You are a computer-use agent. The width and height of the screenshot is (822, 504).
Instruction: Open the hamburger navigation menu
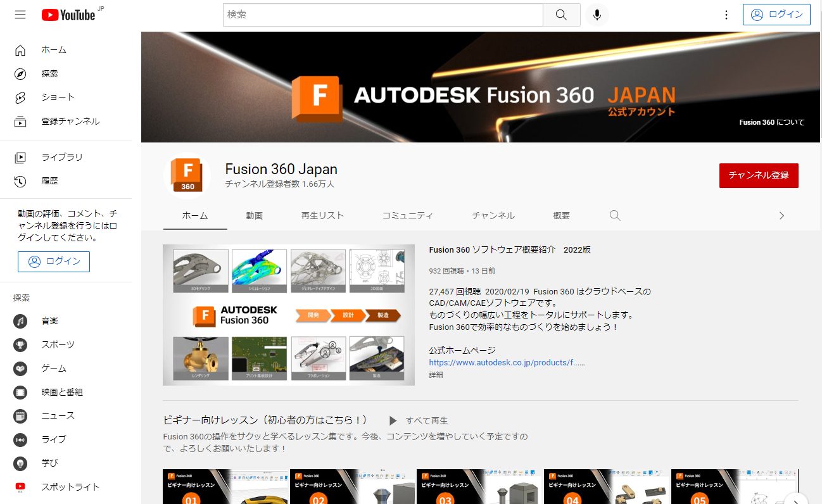pyautogui.click(x=20, y=15)
